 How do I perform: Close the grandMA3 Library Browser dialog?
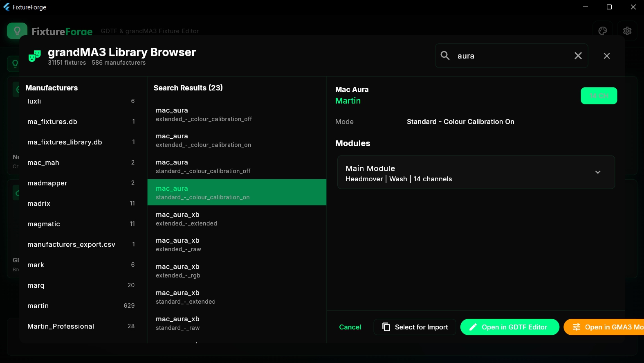pyautogui.click(x=607, y=56)
